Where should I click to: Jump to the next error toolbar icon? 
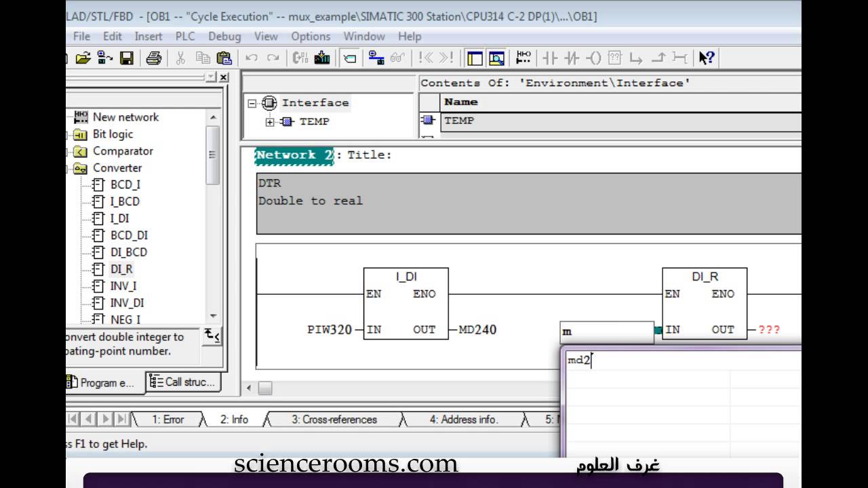tap(447, 58)
